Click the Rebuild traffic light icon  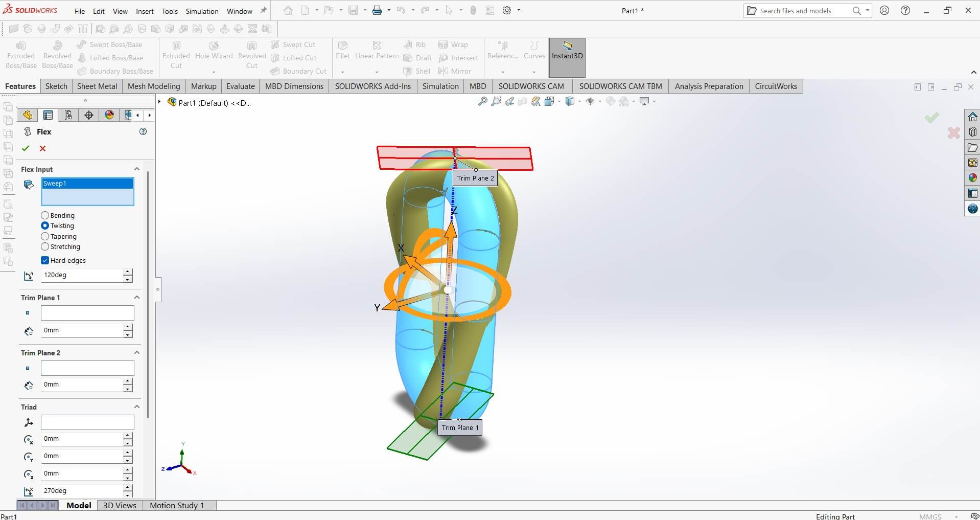coord(473,10)
